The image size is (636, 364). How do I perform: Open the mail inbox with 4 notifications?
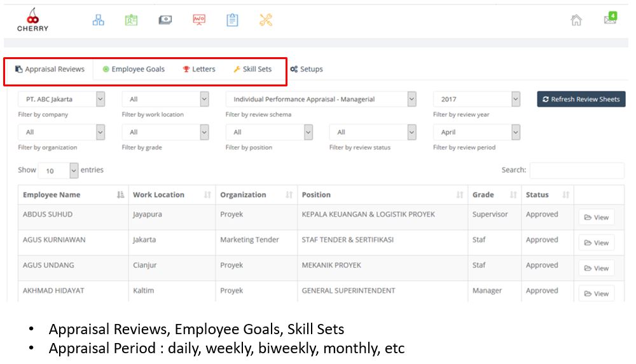(610, 19)
